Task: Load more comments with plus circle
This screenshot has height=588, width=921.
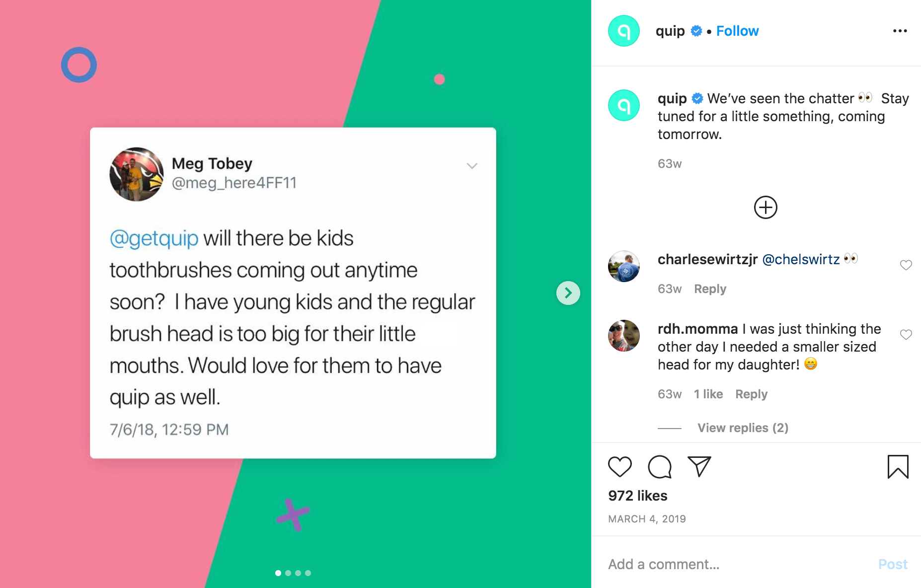Action: click(x=766, y=208)
